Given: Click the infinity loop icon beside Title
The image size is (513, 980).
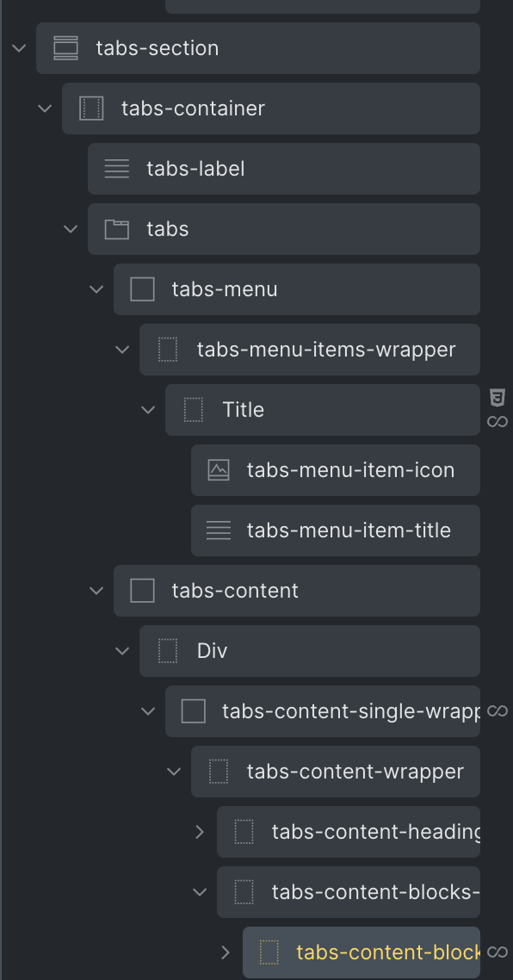Looking at the screenshot, I should (x=498, y=422).
